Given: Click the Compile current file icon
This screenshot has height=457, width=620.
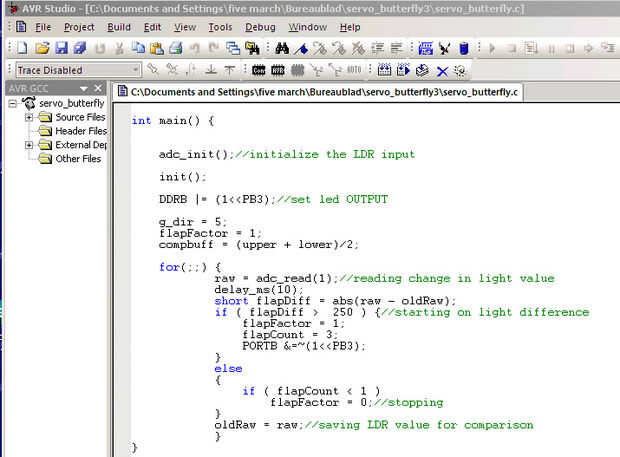Looking at the screenshot, I should [422, 70].
